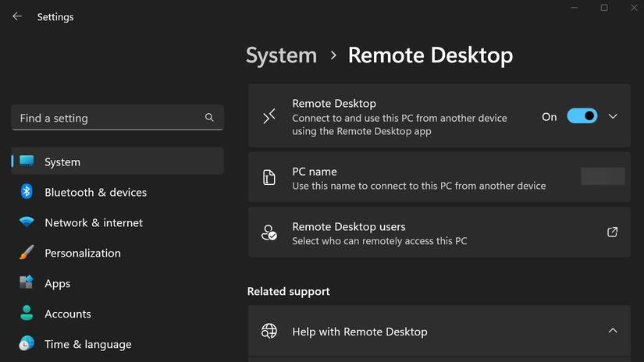This screenshot has height=362, width=644.
Task: Click the Time & language globe icon
Action: (x=27, y=344)
